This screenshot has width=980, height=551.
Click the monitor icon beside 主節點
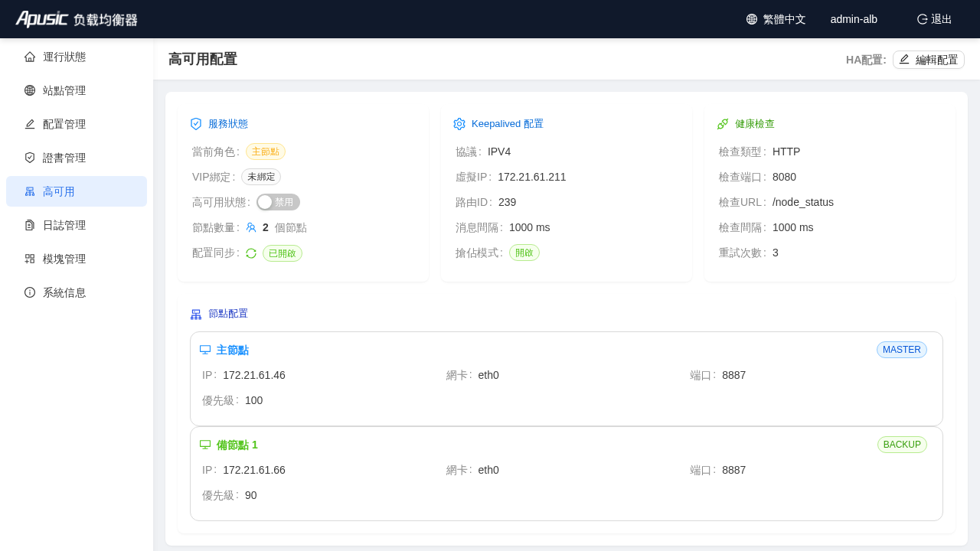(205, 350)
